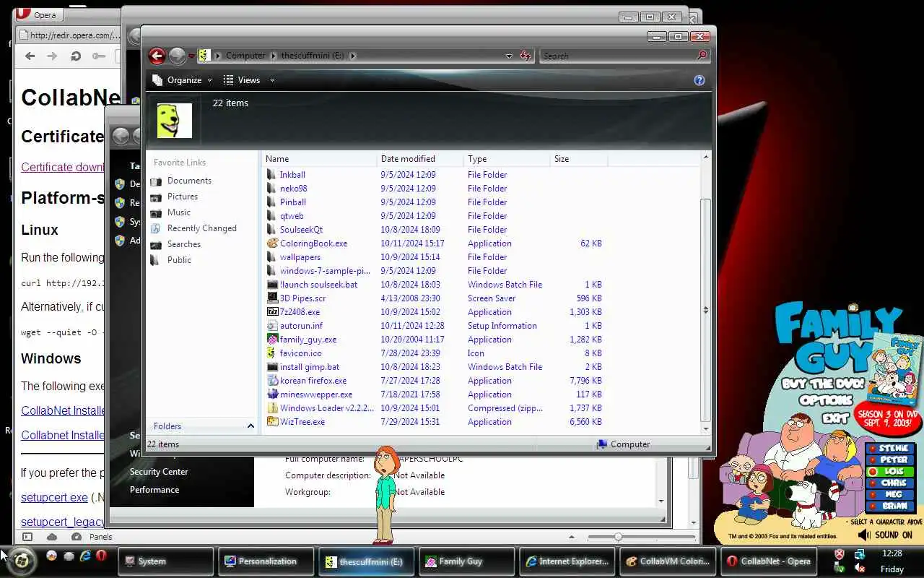Click BUY THE DVD! in Family Guy

[822, 384]
